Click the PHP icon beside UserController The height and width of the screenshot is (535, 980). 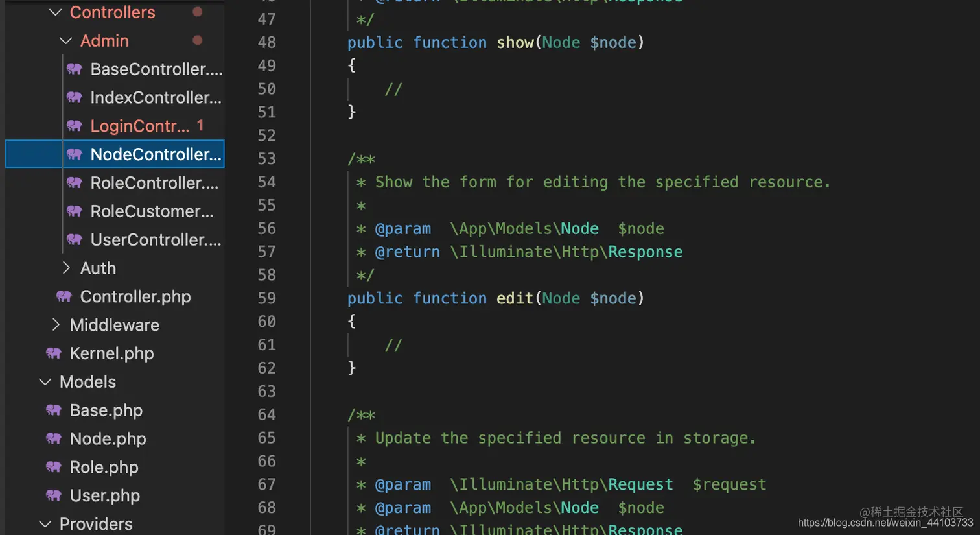tap(75, 240)
